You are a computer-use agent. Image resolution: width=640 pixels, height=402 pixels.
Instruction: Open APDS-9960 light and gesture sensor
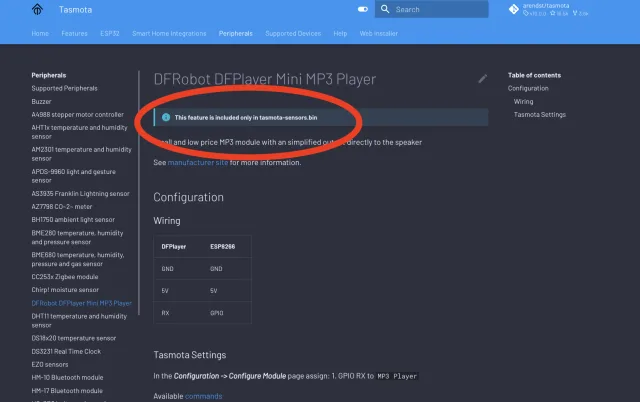point(73,176)
